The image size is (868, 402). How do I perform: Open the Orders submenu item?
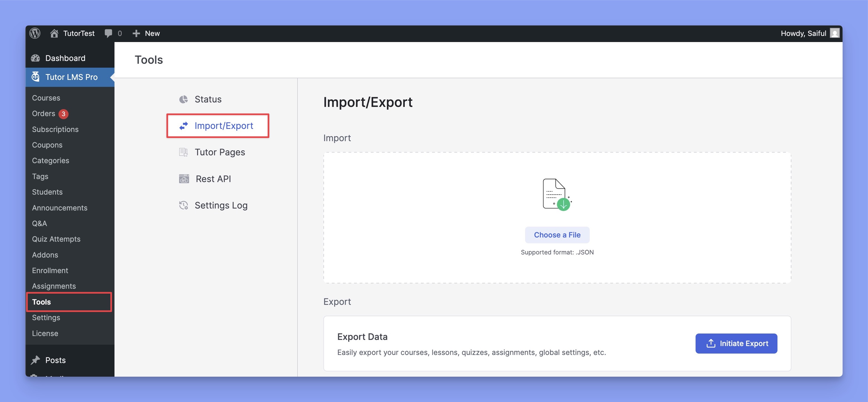(x=43, y=114)
